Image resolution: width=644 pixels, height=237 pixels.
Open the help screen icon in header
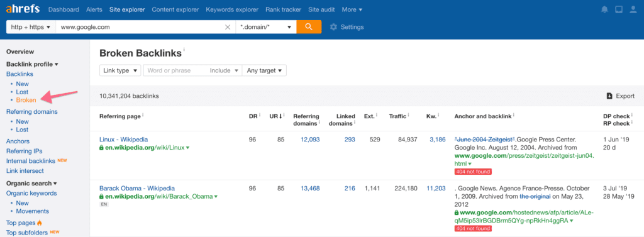619,9
